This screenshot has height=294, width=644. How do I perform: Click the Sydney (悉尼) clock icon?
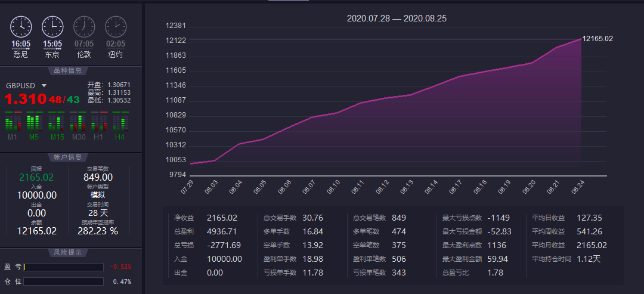pos(20,26)
